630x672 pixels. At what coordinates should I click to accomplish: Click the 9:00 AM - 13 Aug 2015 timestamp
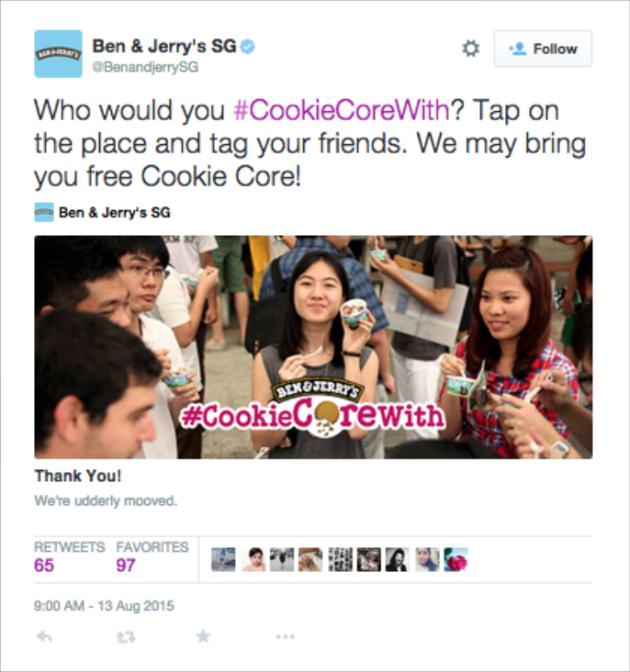tap(104, 606)
